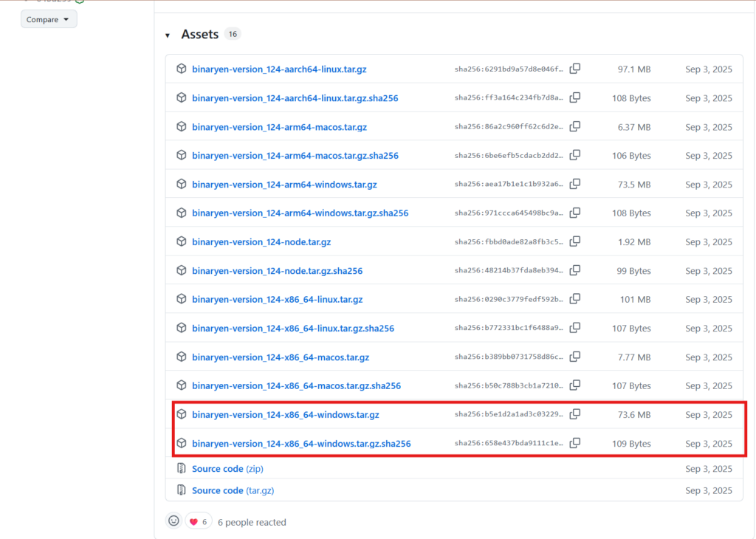756x539 pixels.
Task: Copy hash for x86_64-windows.tar.gz
Action: [x=575, y=414]
